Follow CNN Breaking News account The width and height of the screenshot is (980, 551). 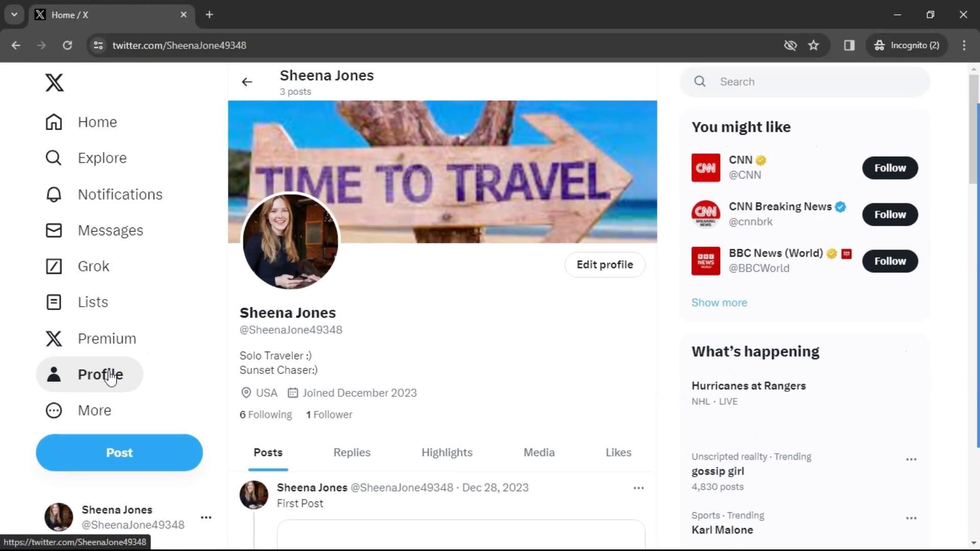[890, 214]
